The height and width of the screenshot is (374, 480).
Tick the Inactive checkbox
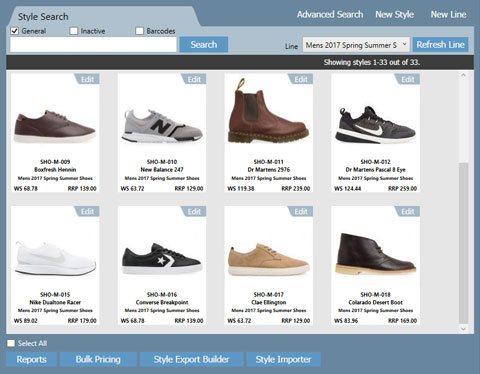[x=74, y=31]
